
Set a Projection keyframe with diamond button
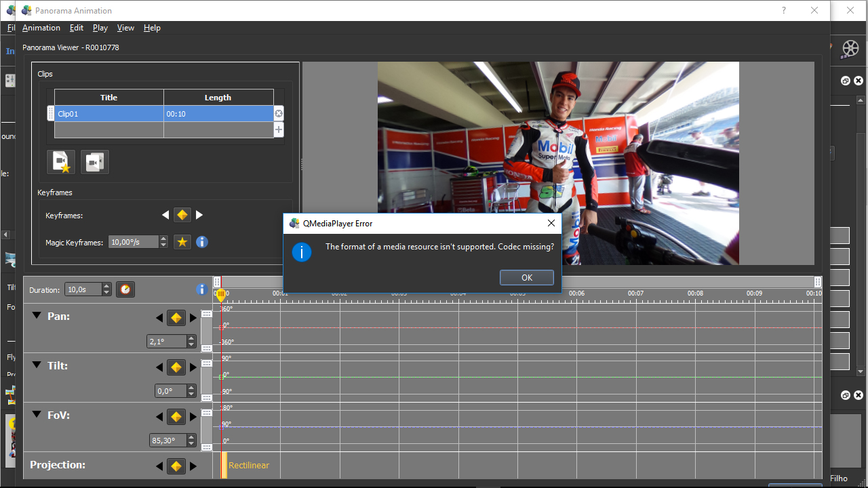(x=176, y=466)
